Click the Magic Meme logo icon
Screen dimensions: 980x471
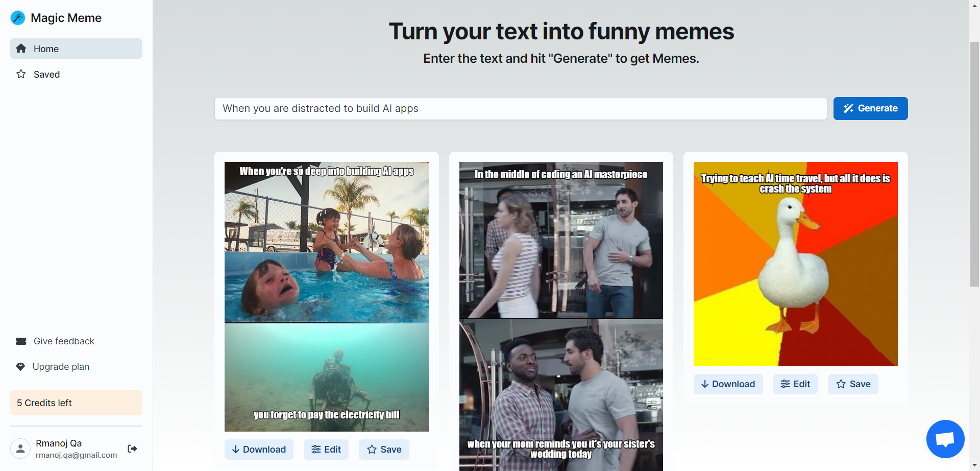[18, 18]
